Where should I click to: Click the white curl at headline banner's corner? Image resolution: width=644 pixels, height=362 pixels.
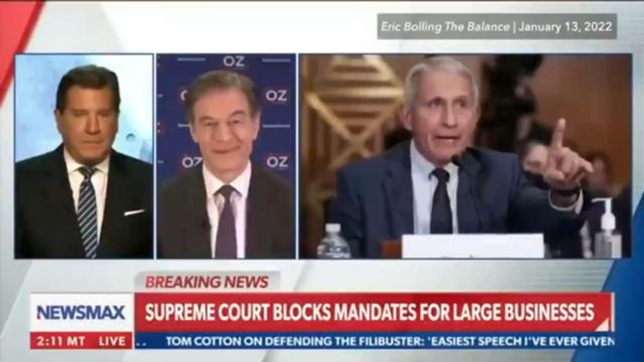pyautogui.click(x=605, y=324)
